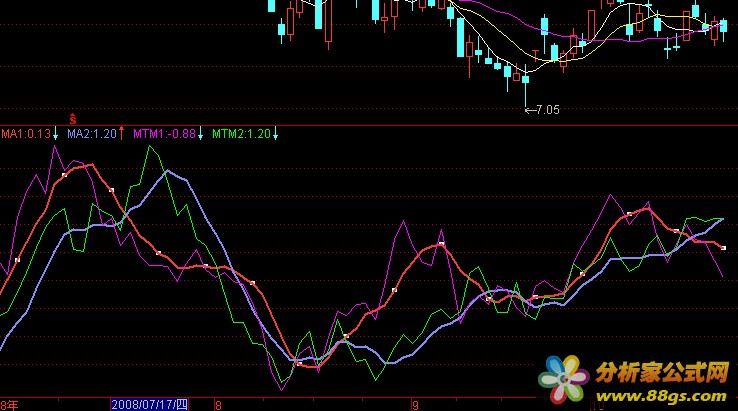
Task: Click the MA2:1.20 indicator label
Action: (92, 134)
